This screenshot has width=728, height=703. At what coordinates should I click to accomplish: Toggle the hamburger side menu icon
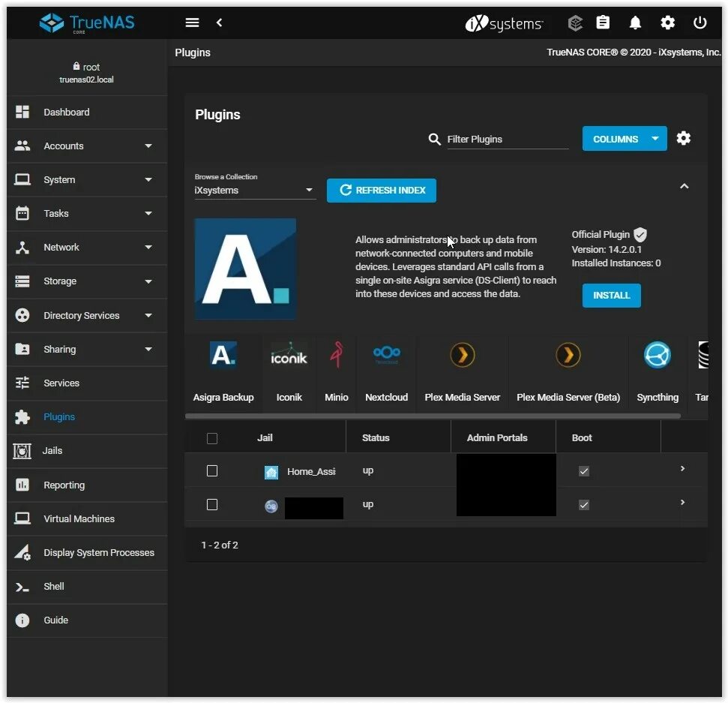192,23
